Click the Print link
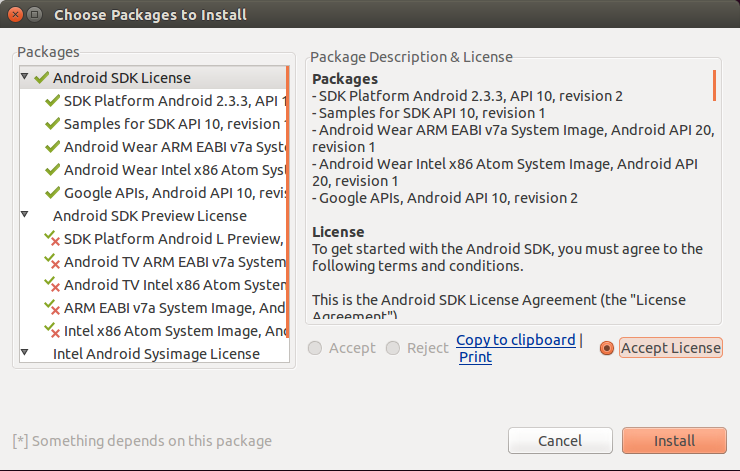This screenshot has width=740, height=471. 476,357
